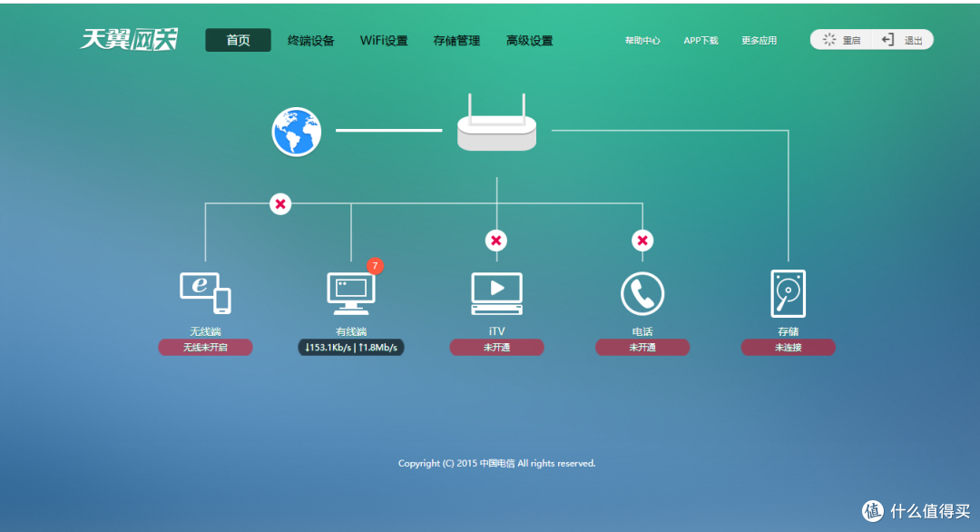Viewport: 980px width, 532px height.
Task: Select the 存储 hard disk icon
Action: (x=789, y=294)
